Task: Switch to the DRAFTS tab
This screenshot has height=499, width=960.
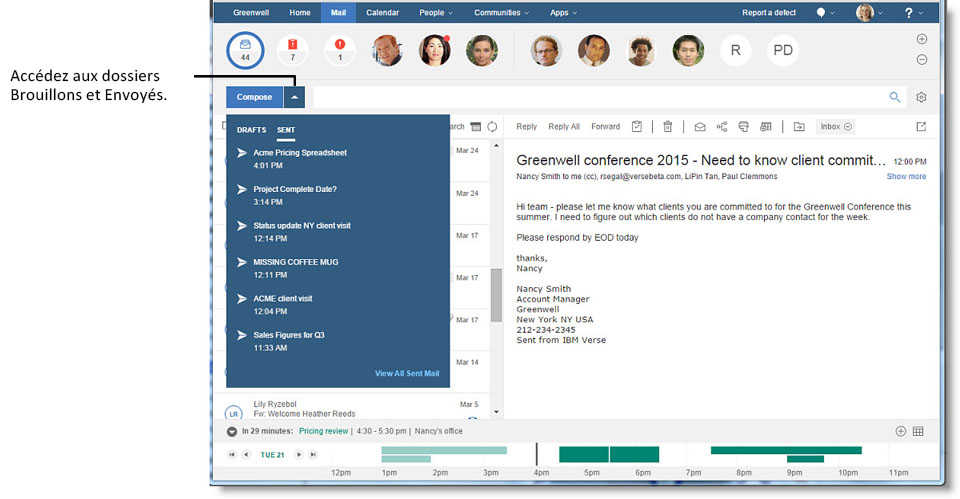Action: [251, 130]
